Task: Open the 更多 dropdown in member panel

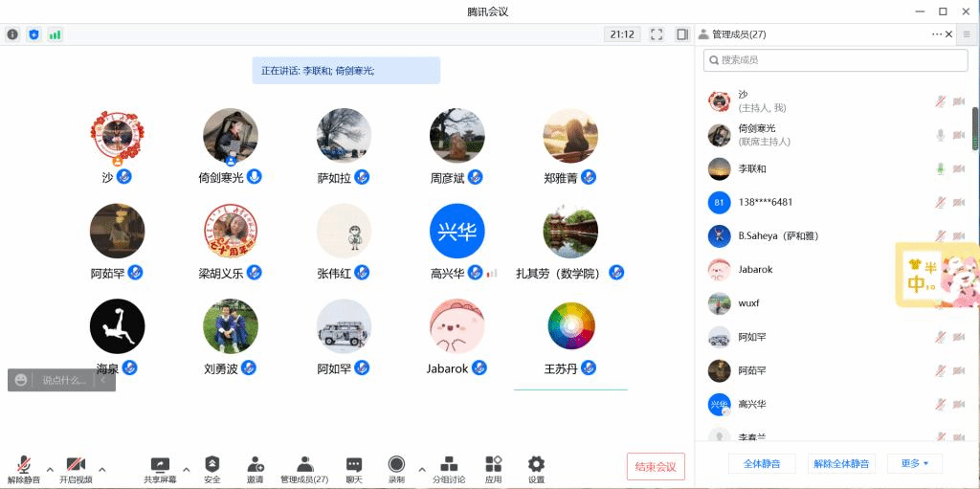Action: coord(914,464)
